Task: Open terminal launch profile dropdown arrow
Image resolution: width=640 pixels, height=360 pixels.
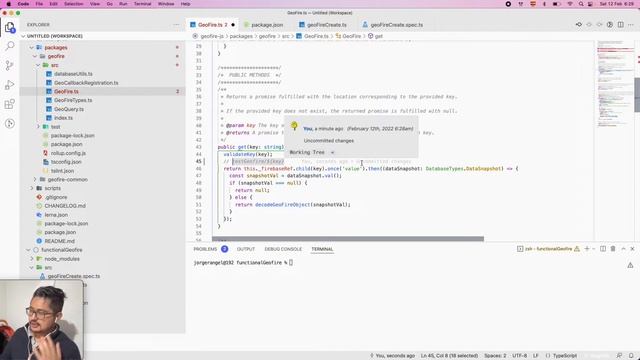Action: coord(593,249)
